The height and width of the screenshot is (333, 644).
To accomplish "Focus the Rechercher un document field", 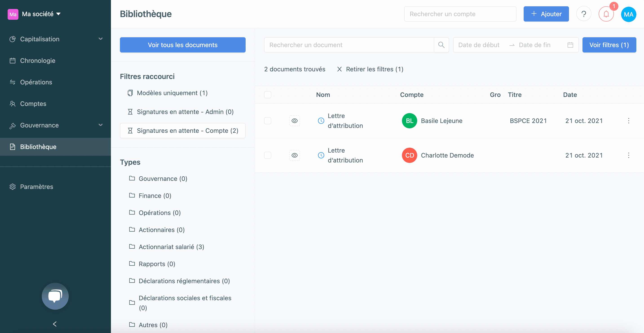I will 349,45.
